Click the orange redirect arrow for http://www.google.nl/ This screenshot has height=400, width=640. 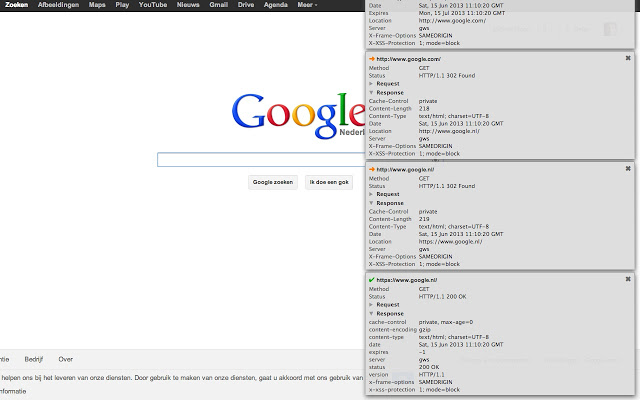[x=371, y=169]
